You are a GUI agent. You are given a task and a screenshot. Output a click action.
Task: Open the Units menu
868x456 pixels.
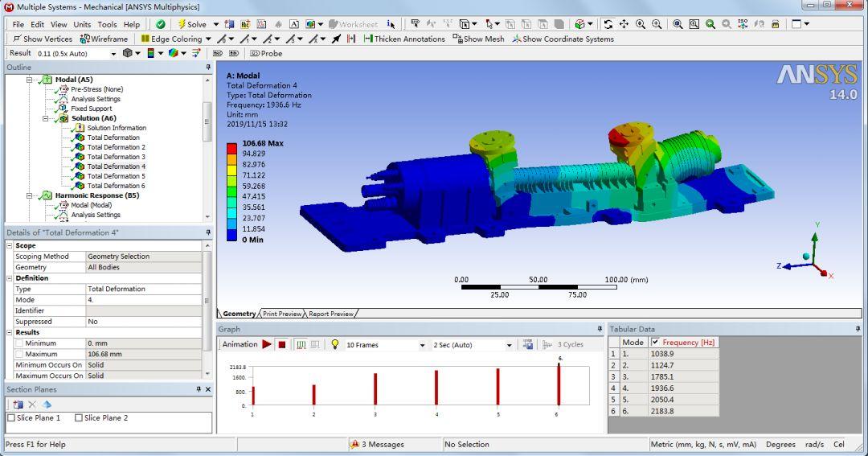point(82,24)
